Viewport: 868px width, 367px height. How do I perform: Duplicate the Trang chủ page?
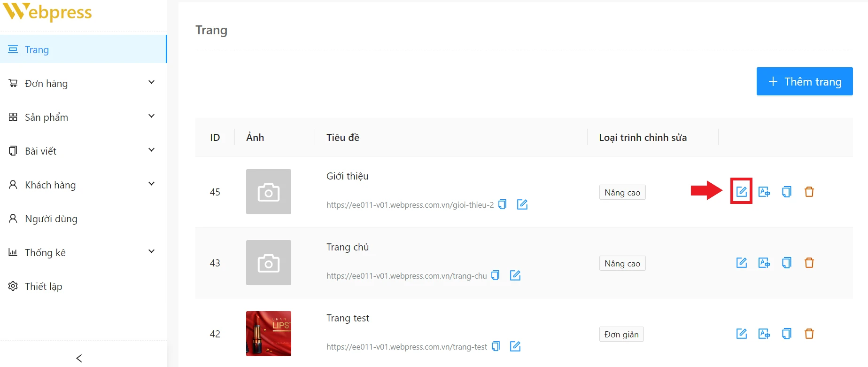coord(786,263)
